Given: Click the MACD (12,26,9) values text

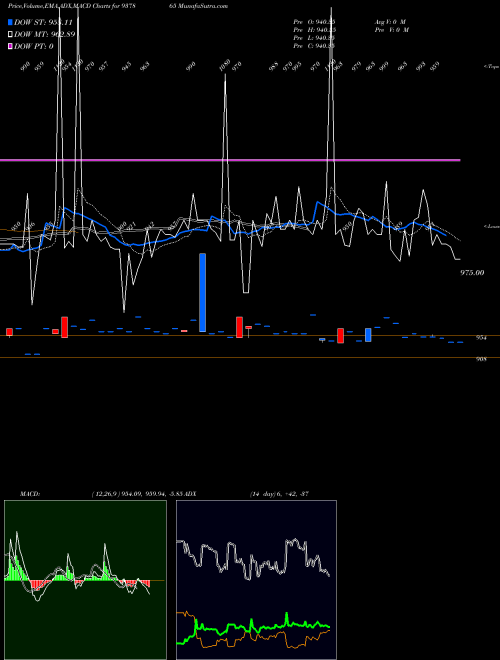Looking at the screenshot, I should pyautogui.click(x=138, y=494).
